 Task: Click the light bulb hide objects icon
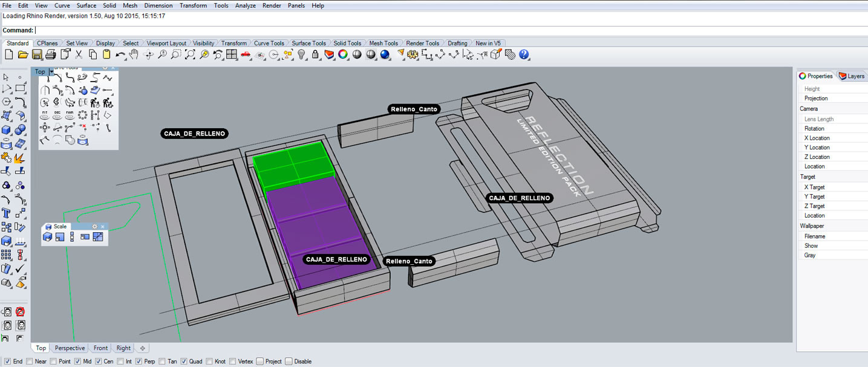point(301,54)
